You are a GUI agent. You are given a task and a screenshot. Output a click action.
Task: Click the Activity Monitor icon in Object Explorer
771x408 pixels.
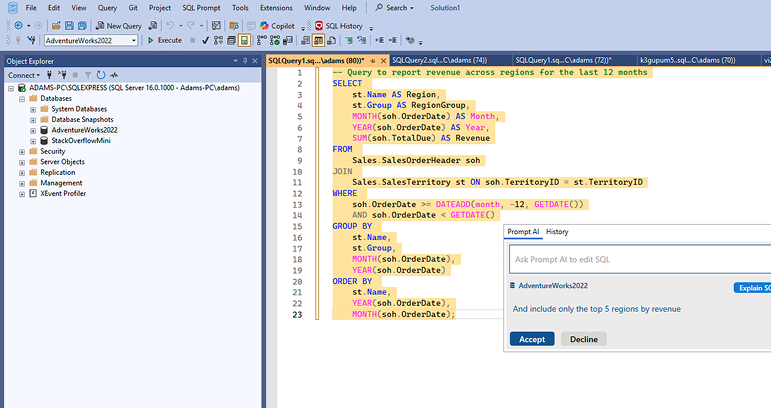point(114,75)
